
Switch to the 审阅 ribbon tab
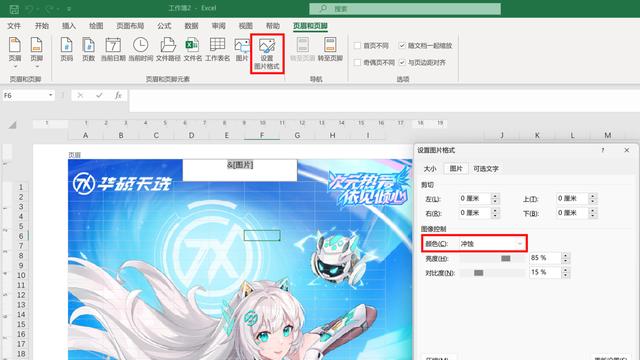(218, 26)
